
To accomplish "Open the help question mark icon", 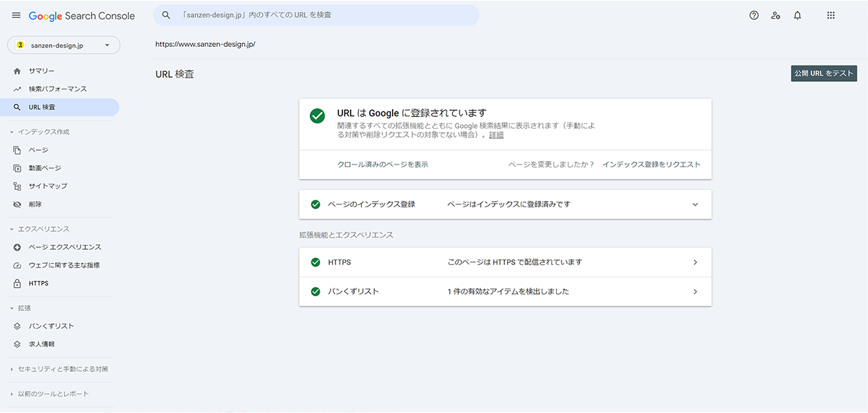I will pyautogui.click(x=754, y=15).
